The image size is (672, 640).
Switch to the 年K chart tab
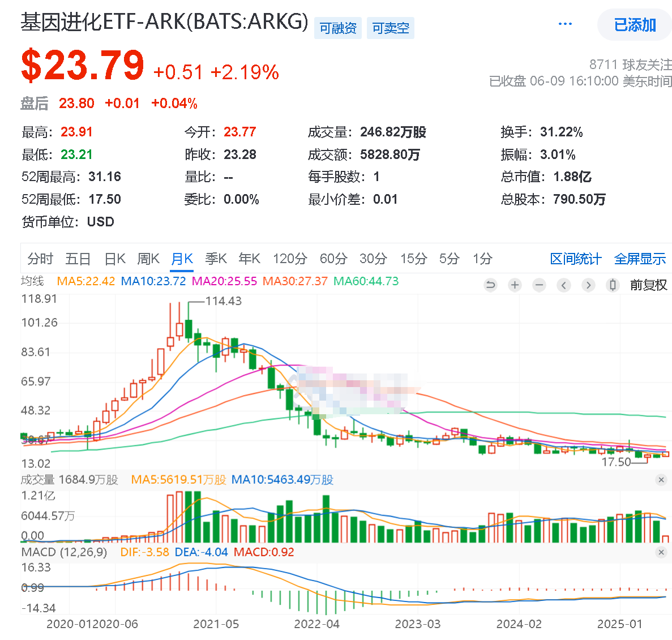pos(250,259)
